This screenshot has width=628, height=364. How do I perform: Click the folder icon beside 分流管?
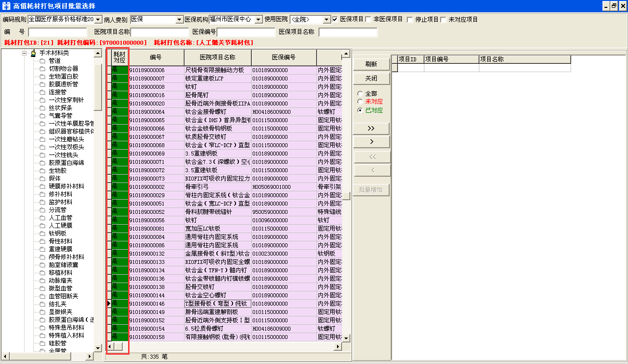tap(42, 210)
